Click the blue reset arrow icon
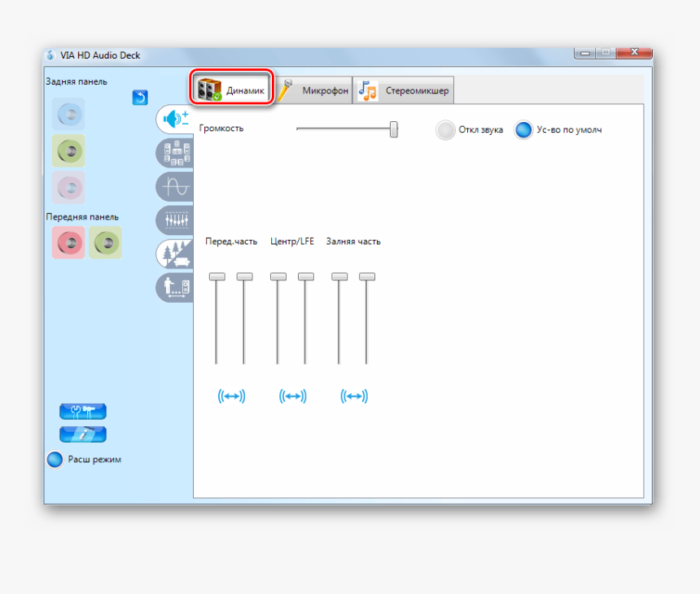Viewport: 700px width, 594px height. (x=140, y=98)
